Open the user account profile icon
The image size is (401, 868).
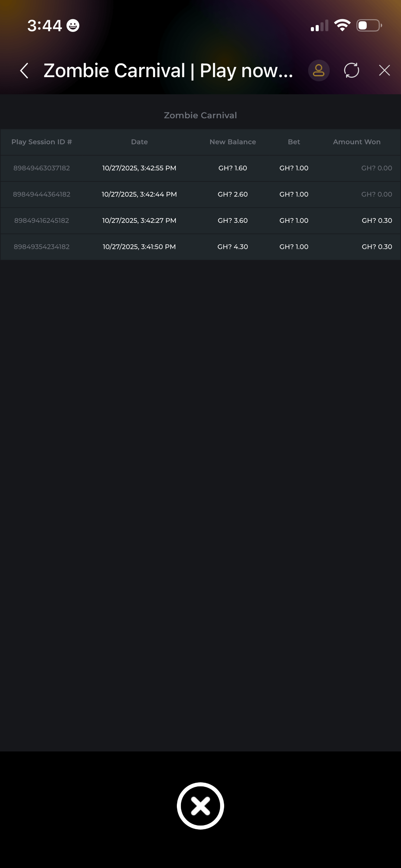(318, 71)
